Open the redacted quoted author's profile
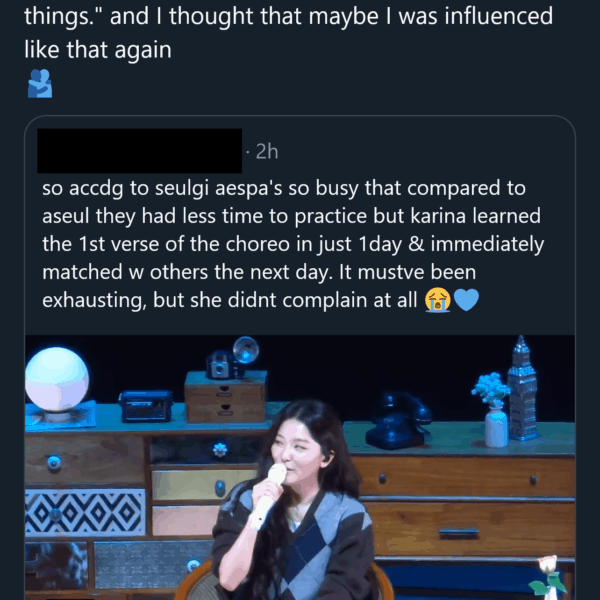 tap(139, 150)
